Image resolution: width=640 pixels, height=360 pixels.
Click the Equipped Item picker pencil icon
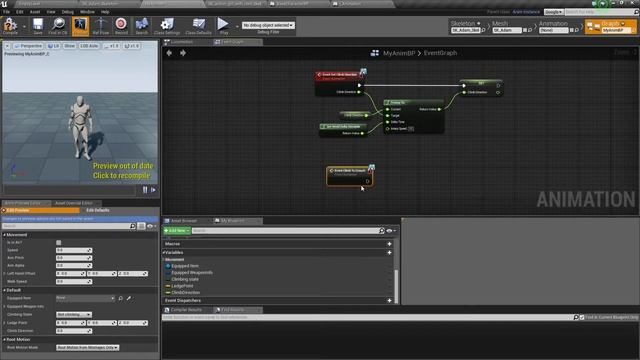coord(129,298)
